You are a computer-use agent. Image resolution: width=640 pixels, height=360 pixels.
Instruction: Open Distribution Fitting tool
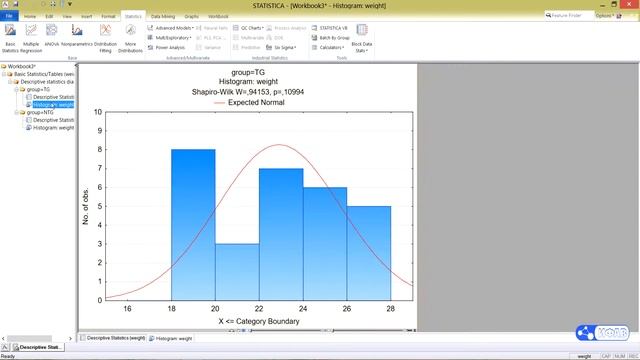105,38
